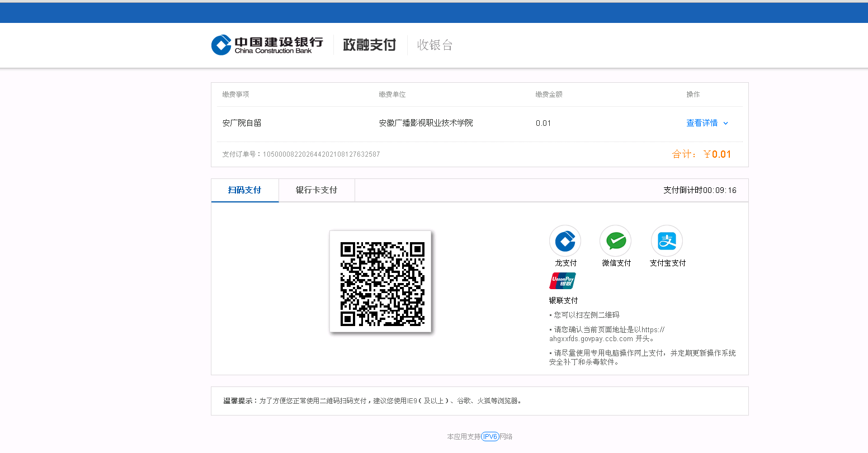Click the 缴费金额 column header
868x453 pixels.
549,95
